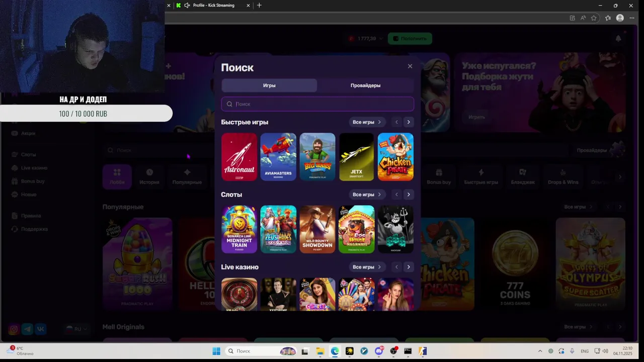Open The Dog House slot
This screenshot has width=644, height=362.
[x=356, y=229]
